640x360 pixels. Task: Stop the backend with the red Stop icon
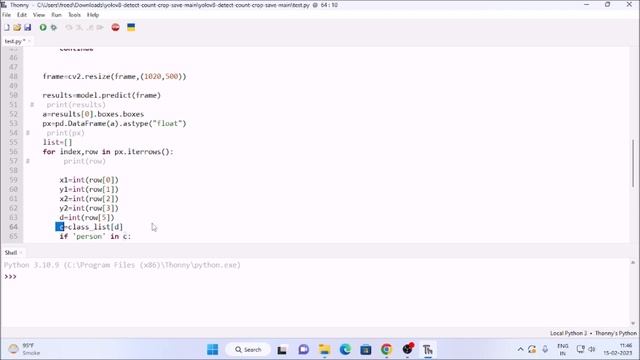116,27
